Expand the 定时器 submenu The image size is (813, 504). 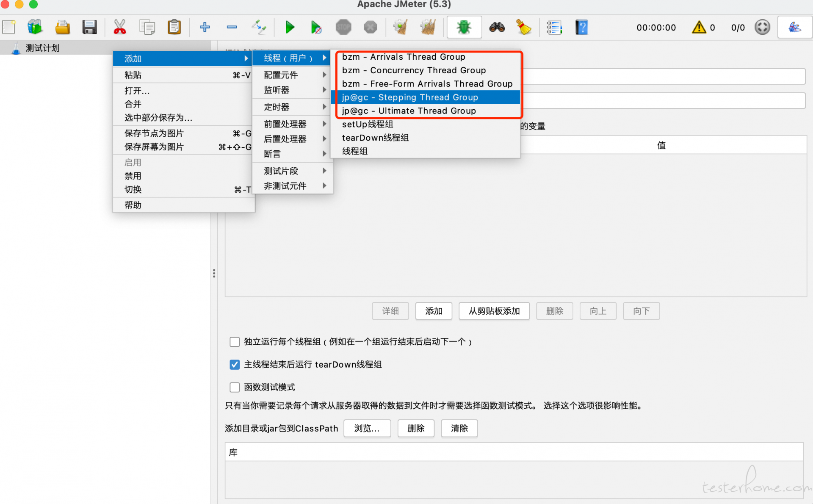[x=292, y=107]
